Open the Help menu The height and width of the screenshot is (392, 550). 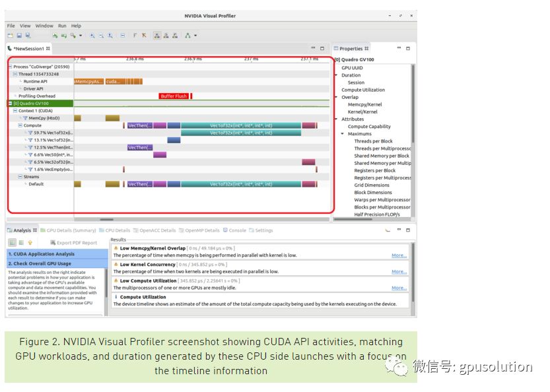[76, 26]
